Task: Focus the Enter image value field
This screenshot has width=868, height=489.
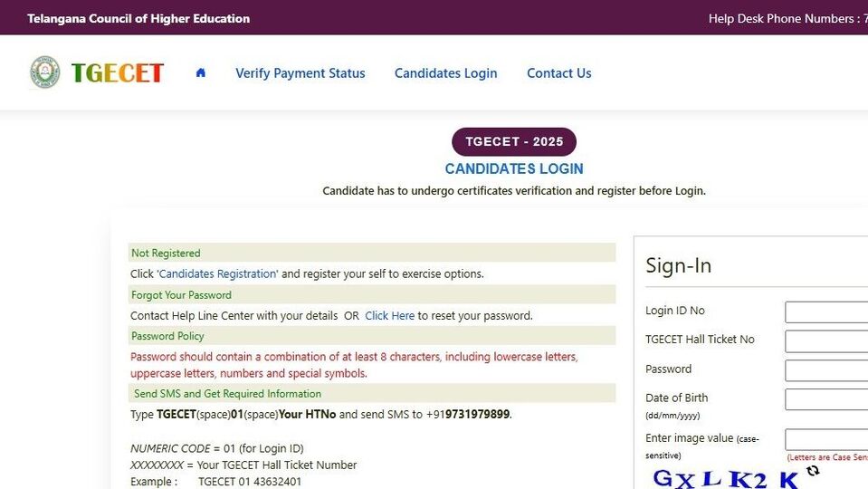Action: pyautogui.click(x=826, y=440)
